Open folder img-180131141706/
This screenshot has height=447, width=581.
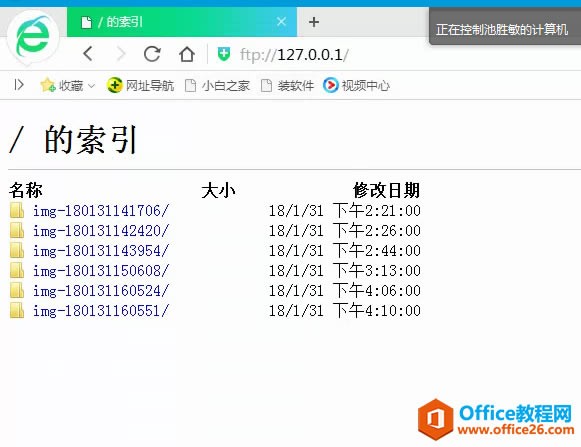coord(101,211)
